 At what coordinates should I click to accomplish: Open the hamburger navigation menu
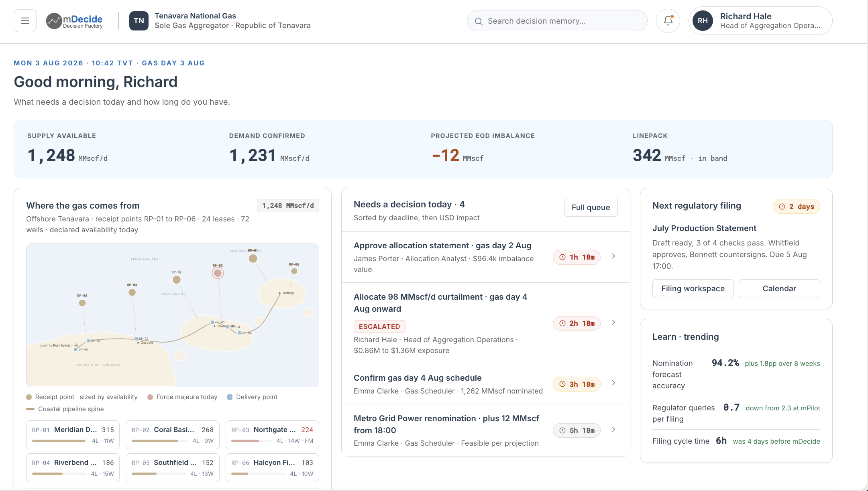click(25, 21)
